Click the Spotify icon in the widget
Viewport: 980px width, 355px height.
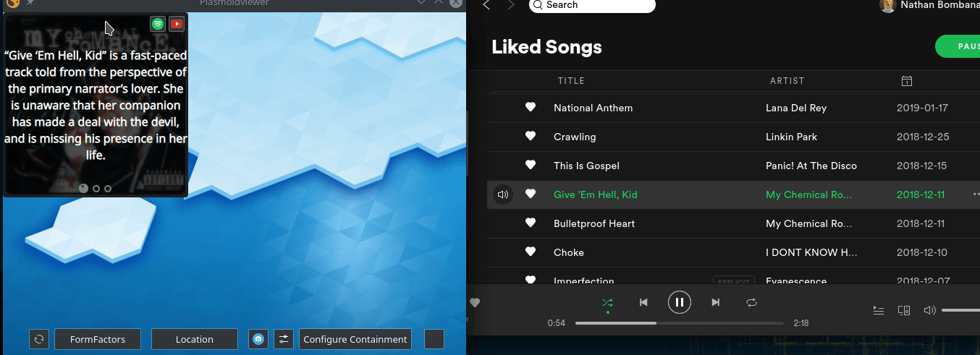tap(158, 24)
